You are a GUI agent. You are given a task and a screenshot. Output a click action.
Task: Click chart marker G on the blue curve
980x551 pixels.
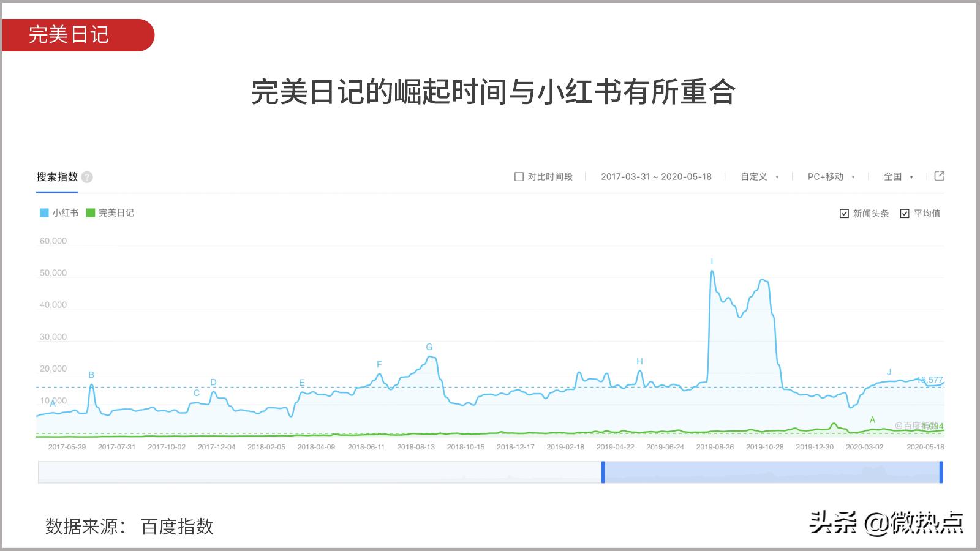pos(428,347)
